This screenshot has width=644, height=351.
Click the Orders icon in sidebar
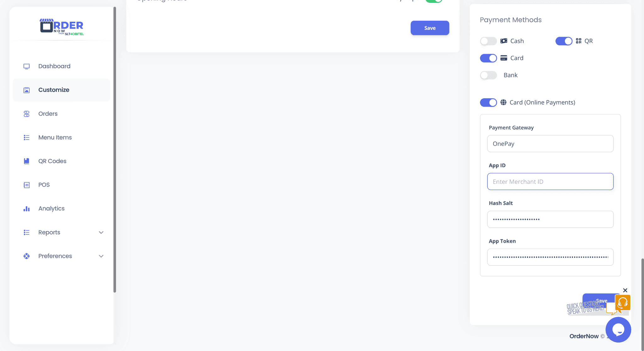26,114
